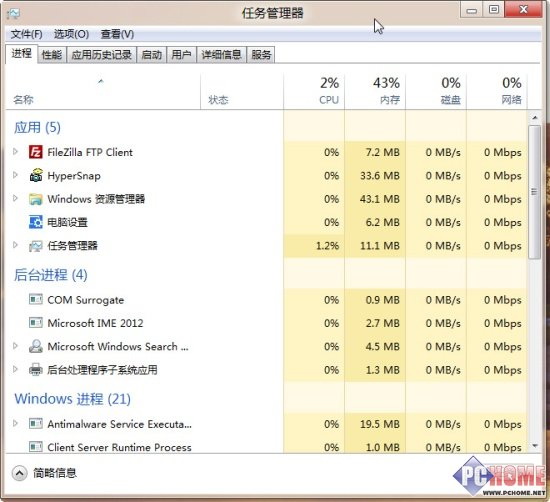Image resolution: width=550 pixels, height=502 pixels.
Task: Click the scrollbar up arrow
Action: click(x=535, y=118)
